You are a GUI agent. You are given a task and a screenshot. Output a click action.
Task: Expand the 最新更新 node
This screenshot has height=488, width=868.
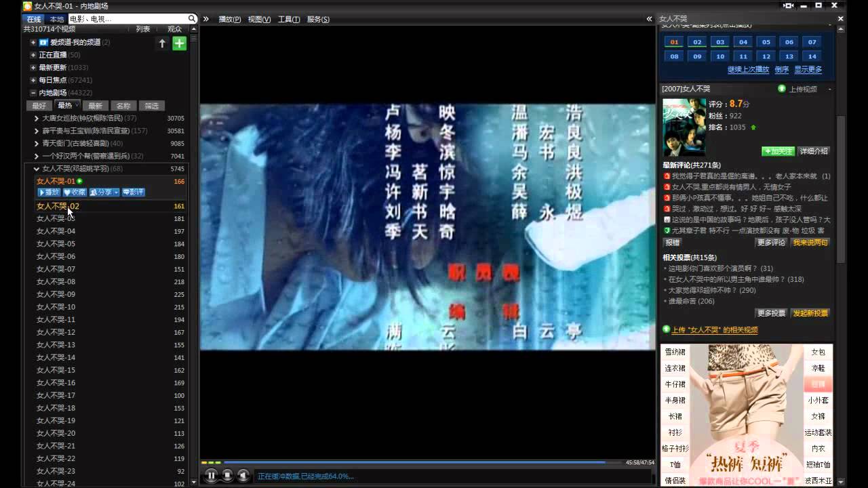pyautogui.click(x=33, y=68)
